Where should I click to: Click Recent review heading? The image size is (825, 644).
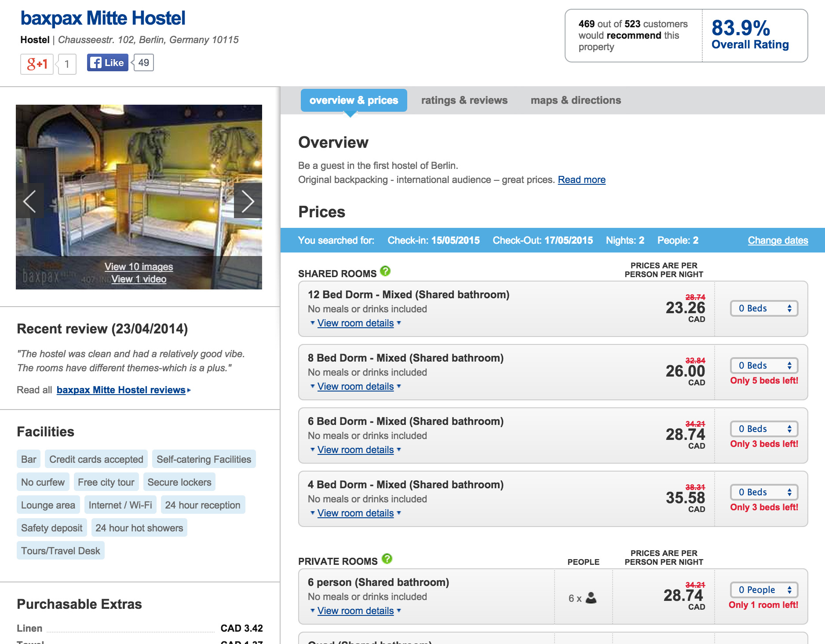coord(102,329)
